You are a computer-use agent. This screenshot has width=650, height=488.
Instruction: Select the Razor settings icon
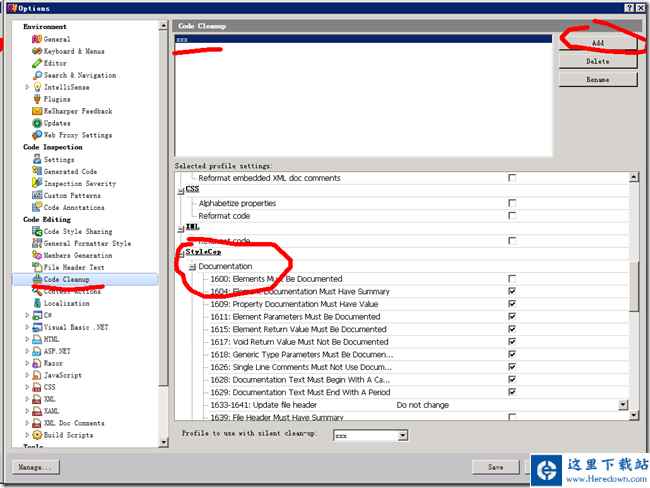(x=37, y=363)
